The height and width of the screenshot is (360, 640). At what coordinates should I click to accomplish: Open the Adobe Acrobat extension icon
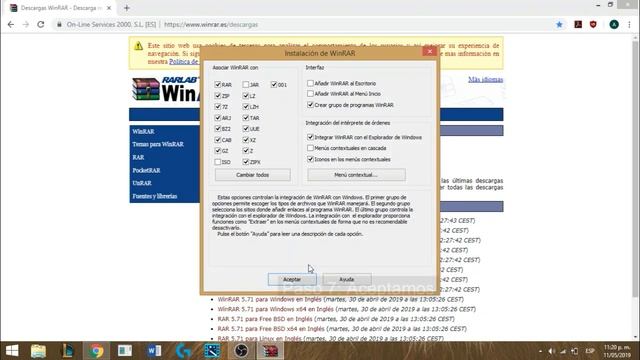[578, 24]
